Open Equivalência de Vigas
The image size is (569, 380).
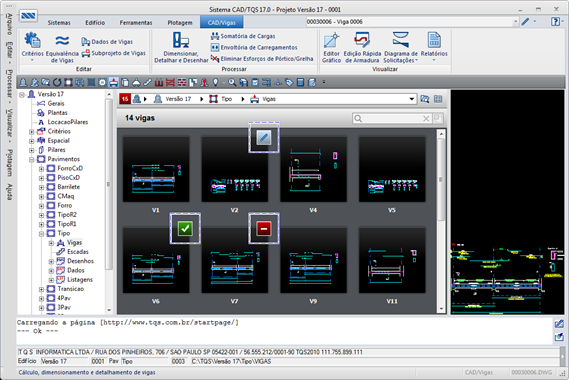(x=62, y=48)
